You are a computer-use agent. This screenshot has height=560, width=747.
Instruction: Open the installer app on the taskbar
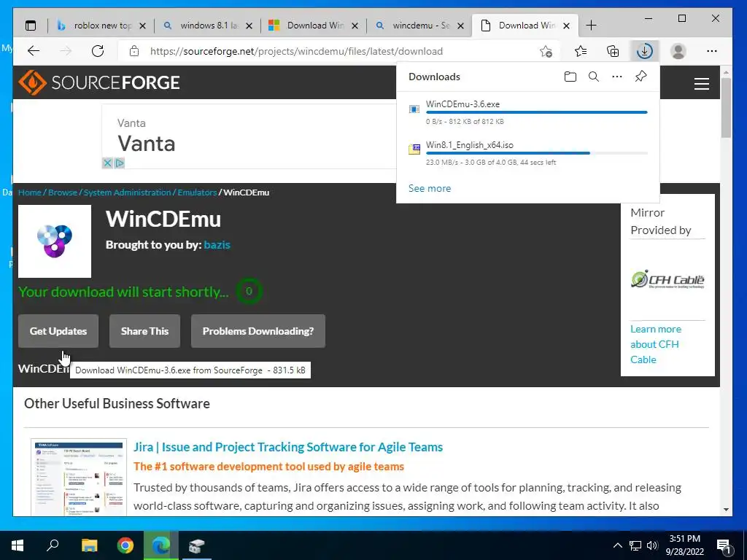click(x=197, y=545)
